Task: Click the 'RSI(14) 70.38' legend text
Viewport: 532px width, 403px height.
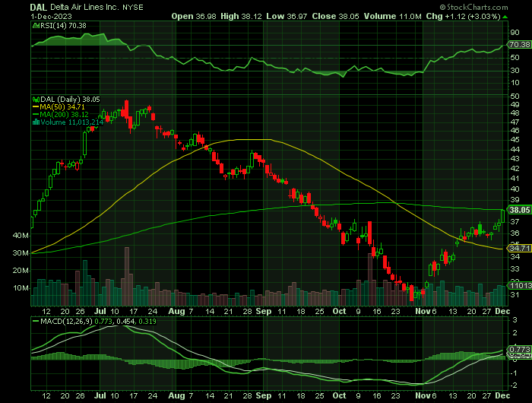Action: (x=63, y=25)
